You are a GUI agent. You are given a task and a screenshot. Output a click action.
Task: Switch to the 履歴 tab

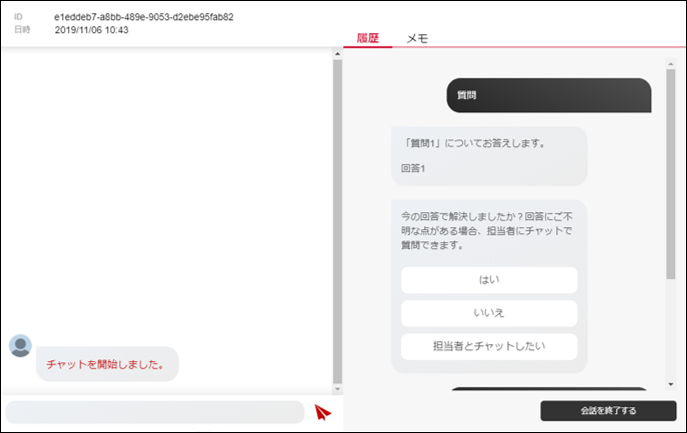(x=368, y=38)
